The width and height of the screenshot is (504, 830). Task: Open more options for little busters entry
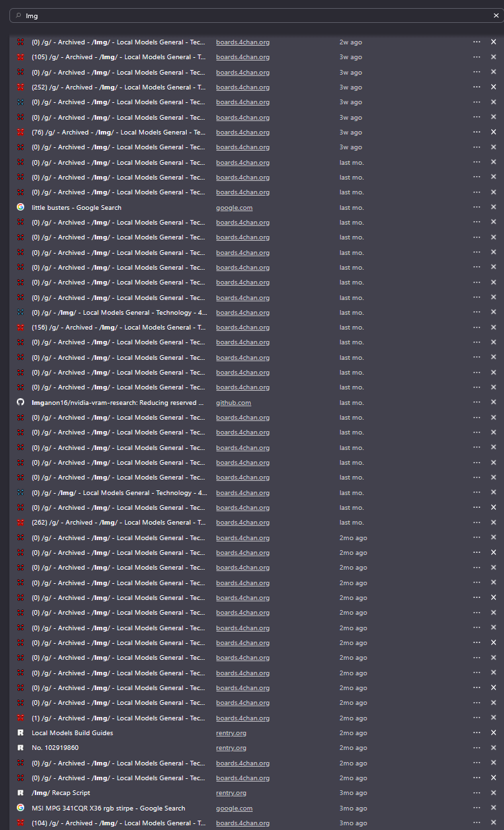476,207
